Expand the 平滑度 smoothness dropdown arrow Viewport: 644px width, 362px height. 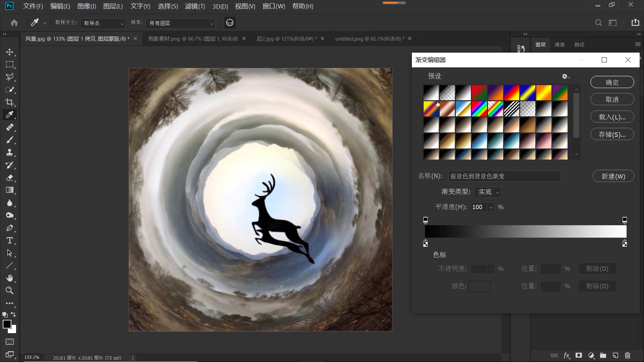point(491,207)
